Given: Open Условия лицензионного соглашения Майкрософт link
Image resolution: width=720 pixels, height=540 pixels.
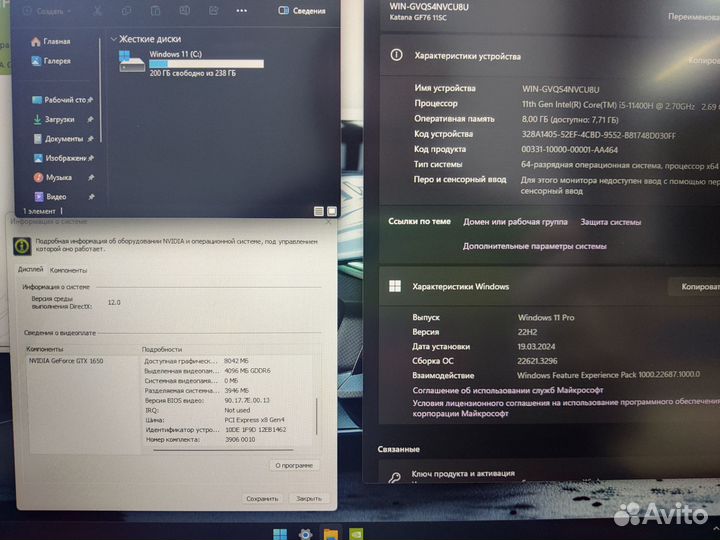Looking at the screenshot, I should (x=566, y=408).
